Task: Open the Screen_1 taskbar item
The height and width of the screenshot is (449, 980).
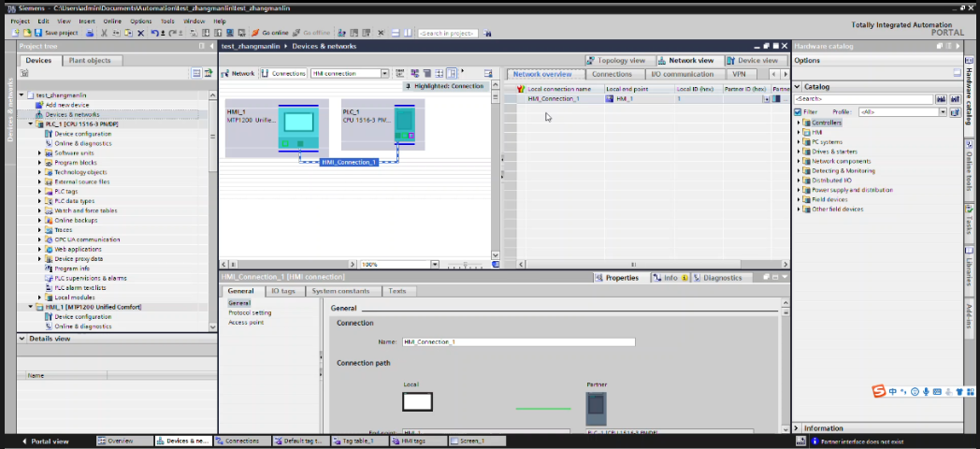Action: 476,441
